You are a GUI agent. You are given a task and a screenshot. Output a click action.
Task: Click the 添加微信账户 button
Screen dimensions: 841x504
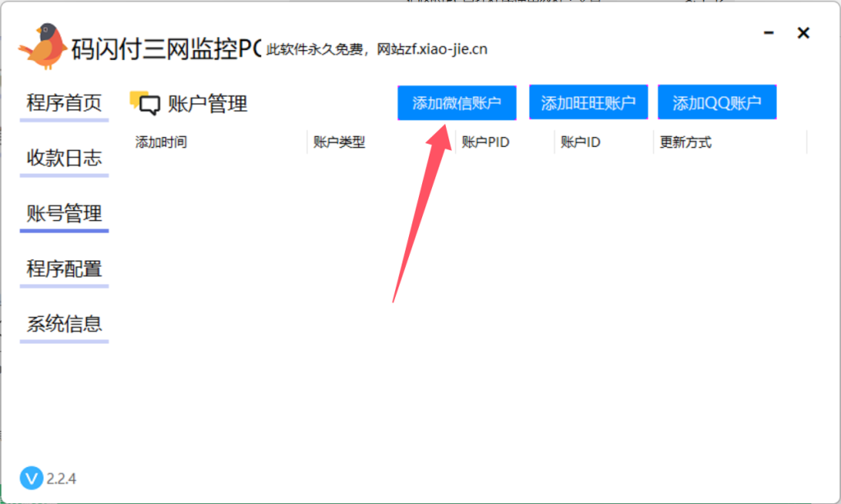click(x=457, y=103)
